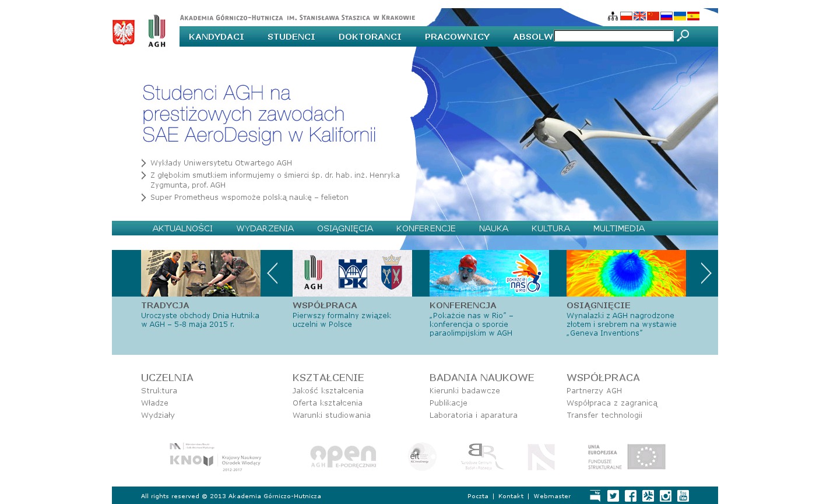Screen dimensions: 830x504
Task: Open the Studenci menu
Action: click(291, 37)
